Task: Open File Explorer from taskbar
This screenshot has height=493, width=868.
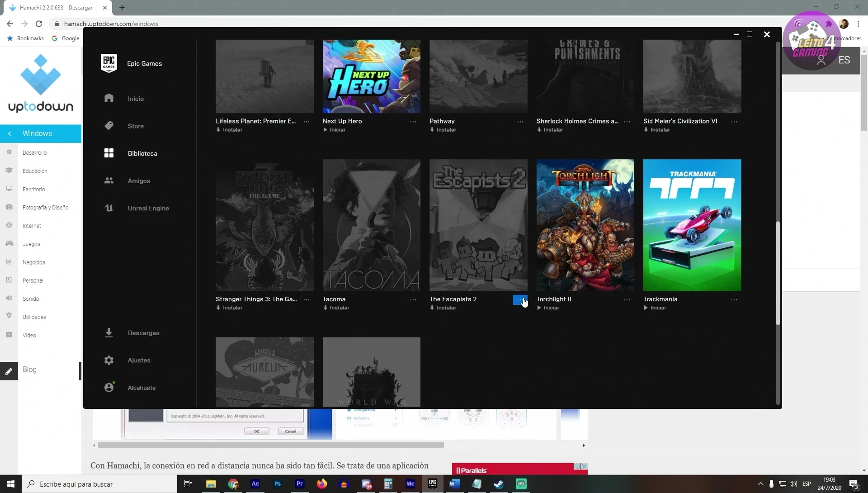Action: [x=211, y=484]
